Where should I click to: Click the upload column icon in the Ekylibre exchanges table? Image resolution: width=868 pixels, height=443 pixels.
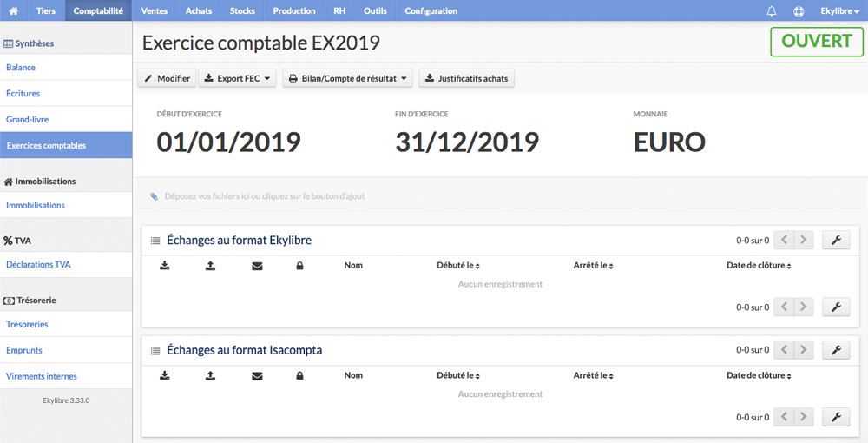[x=210, y=266]
